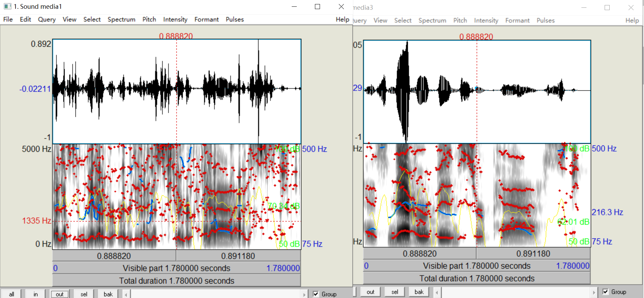Image resolution: width=644 pixels, height=298 pixels.
Task: Open the Formant menu in media3 window
Action: (x=517, y=21)
